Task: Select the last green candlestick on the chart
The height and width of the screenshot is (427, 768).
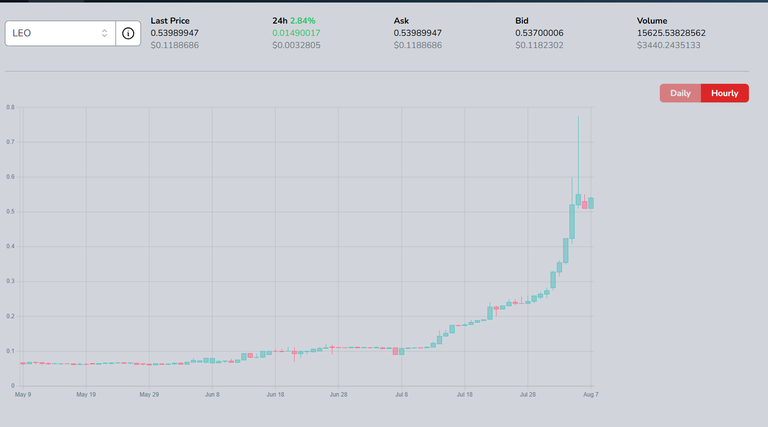Action: pyautogui.click(x=591, y=203)
